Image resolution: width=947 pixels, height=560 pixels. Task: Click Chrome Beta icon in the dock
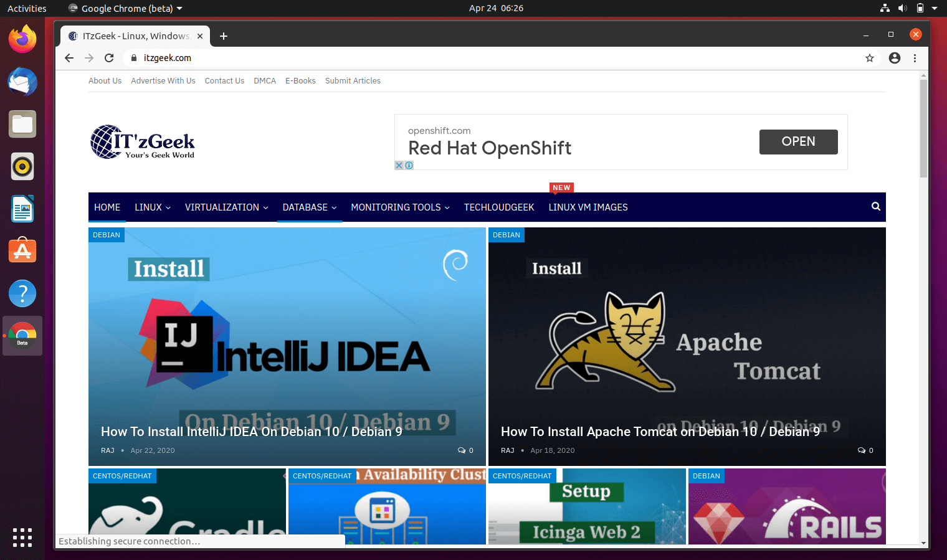point(22,336)
